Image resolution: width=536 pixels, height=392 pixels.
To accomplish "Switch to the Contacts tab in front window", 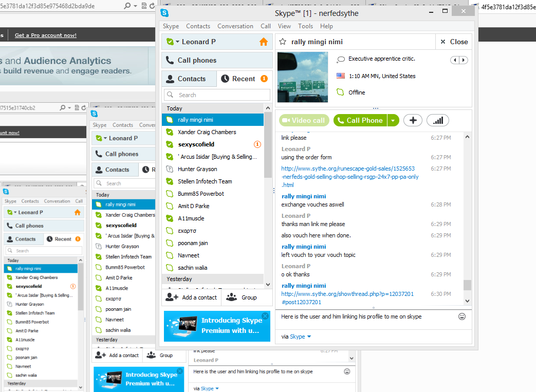I will (x=189, y=79).
